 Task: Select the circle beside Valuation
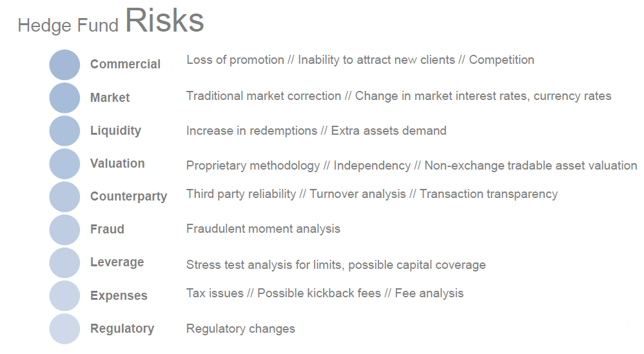click(x=64, y=163)
